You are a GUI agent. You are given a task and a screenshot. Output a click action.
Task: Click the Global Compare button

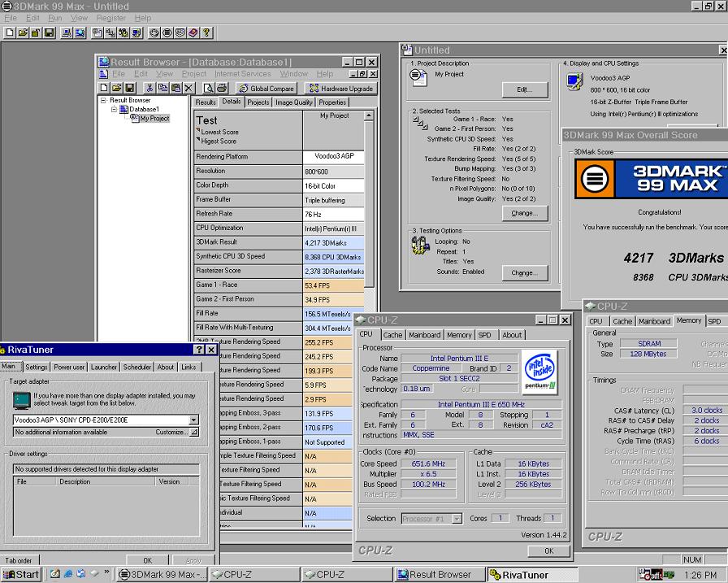pos(266,89)
